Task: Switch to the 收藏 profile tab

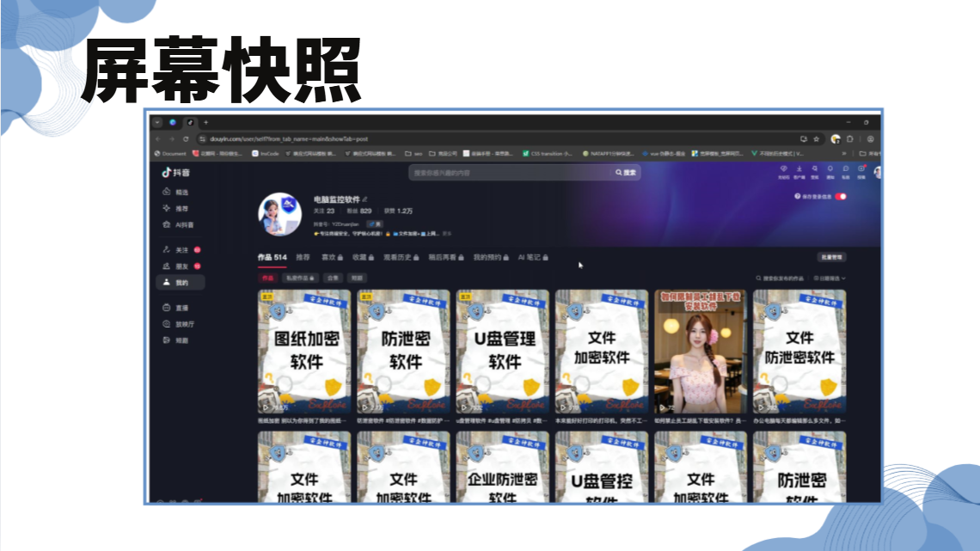Action: 363,257
